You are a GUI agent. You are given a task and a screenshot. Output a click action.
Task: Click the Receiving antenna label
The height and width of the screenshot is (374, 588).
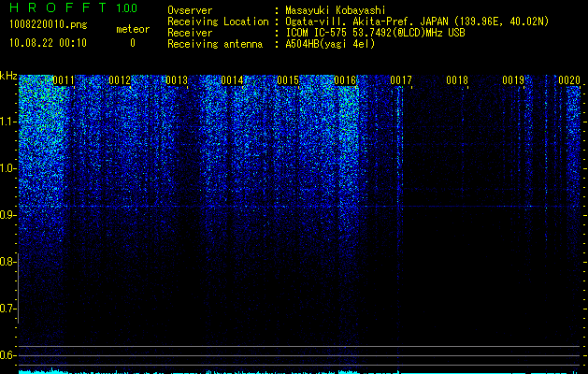215,44
